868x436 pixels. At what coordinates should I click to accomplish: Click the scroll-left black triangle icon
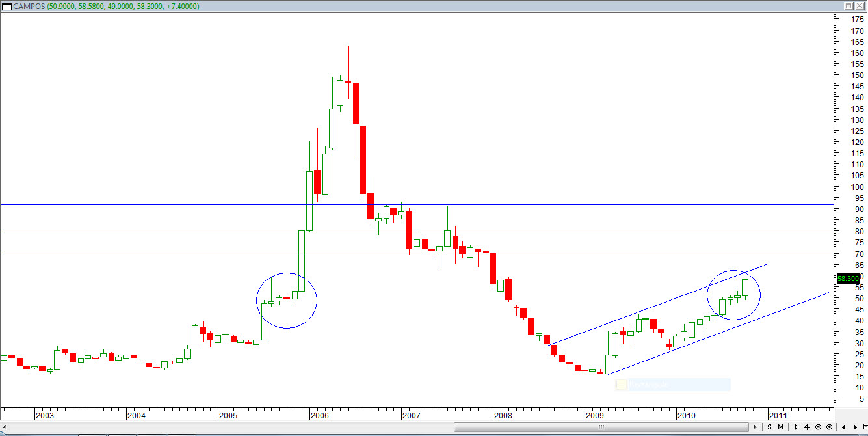(844, 428)
